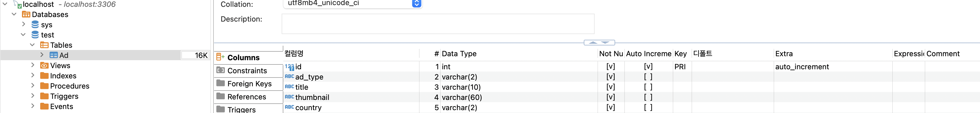
Task: Click the Extra column header
Action: [784, 54]
